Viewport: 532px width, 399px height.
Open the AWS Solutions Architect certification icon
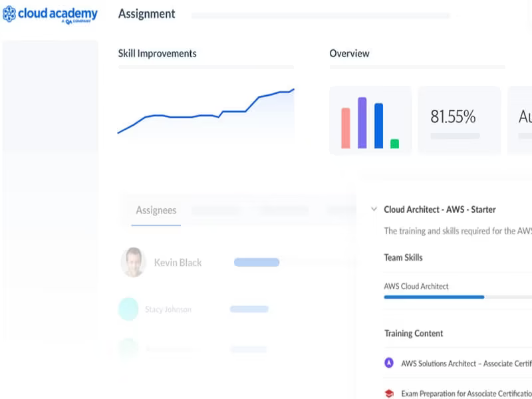389,363
